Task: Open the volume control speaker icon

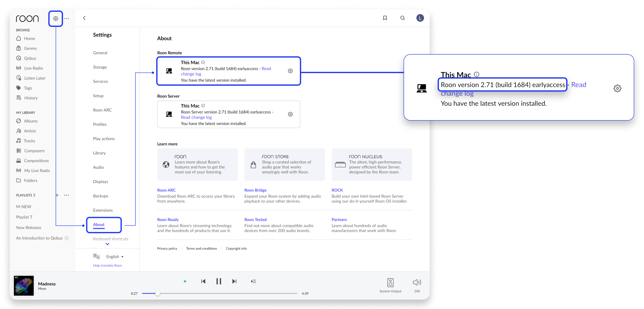Action: click(x=417, y=282)
